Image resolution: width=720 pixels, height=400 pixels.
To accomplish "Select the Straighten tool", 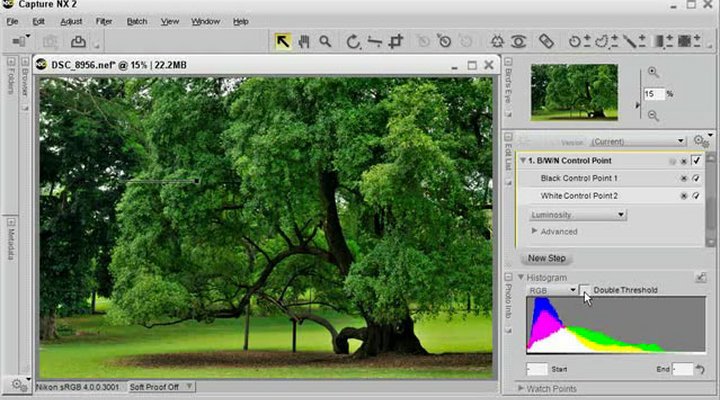I will click(x=375, y=42).
